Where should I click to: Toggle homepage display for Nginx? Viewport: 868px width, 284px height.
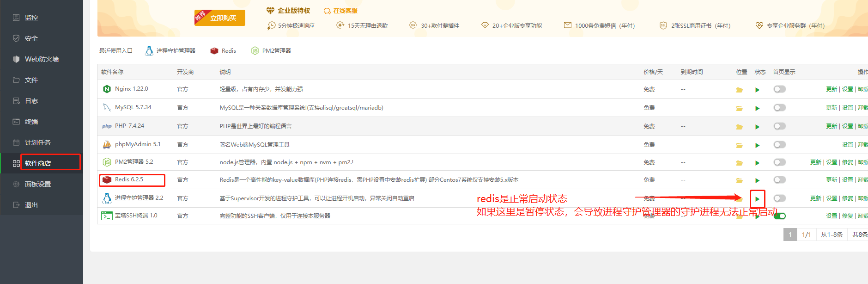click(x=780, y=89)
